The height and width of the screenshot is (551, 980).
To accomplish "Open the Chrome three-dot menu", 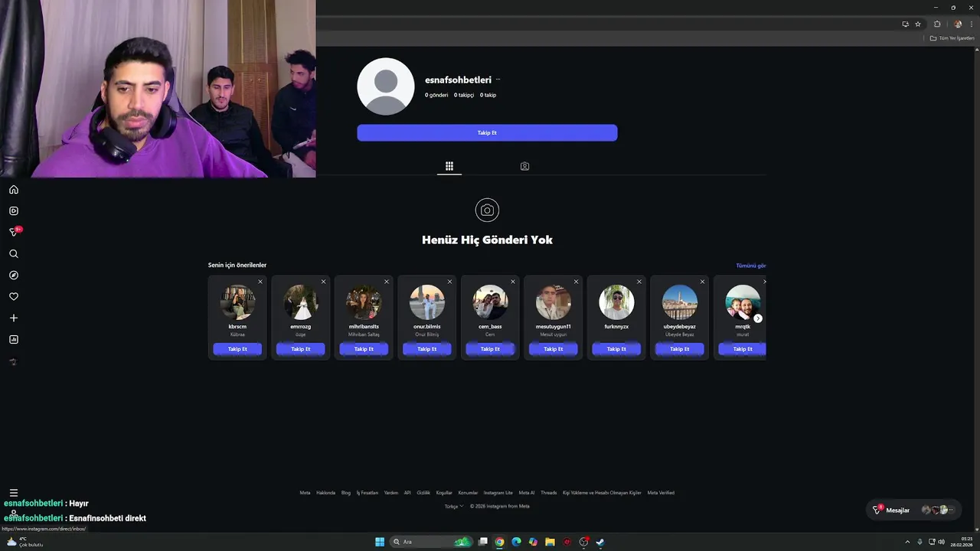I will point(972,24).
